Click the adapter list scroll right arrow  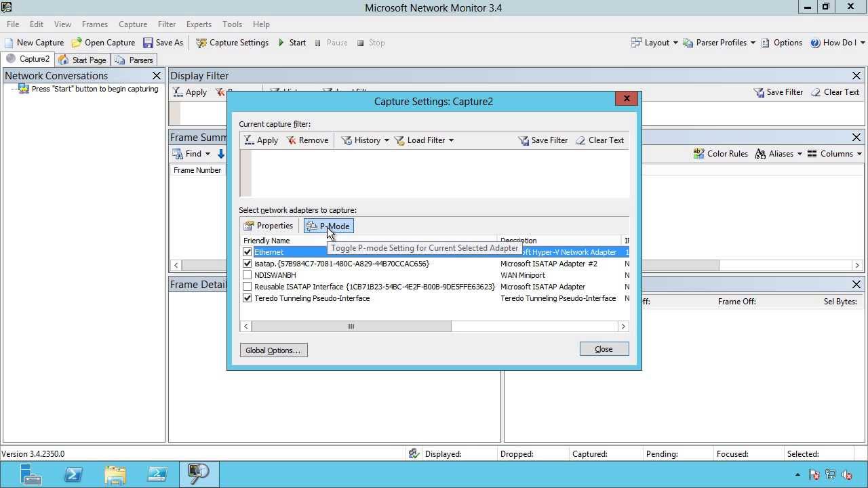[623, 327]
